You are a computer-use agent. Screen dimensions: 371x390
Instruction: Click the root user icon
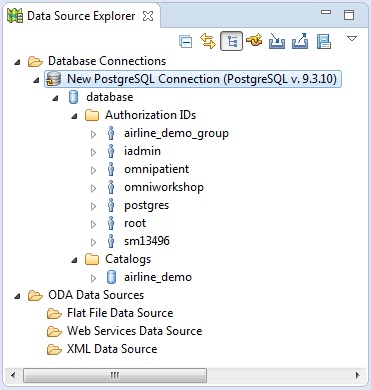click(x=111, y=223)
